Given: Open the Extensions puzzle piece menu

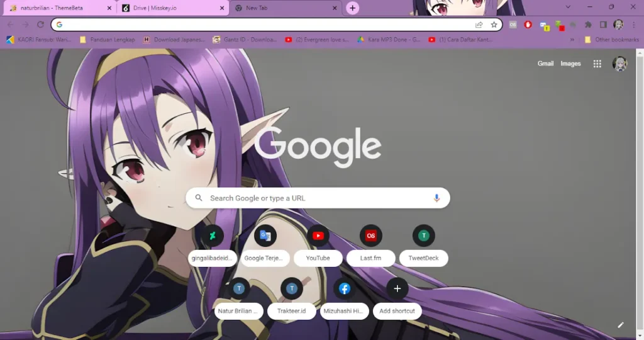Looking at the screenshot, I should [589, 25].
